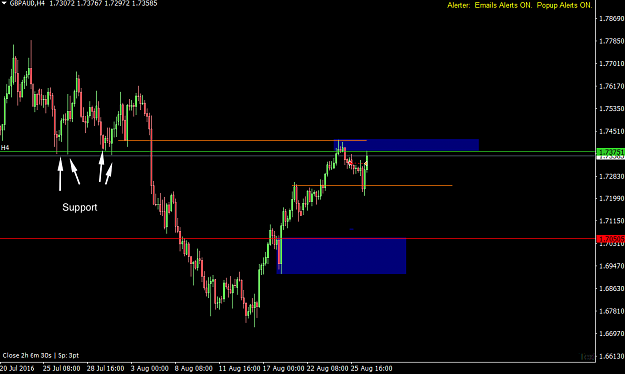
Task: Click the 1.77850 price axis label
Action: click(611, 41)
